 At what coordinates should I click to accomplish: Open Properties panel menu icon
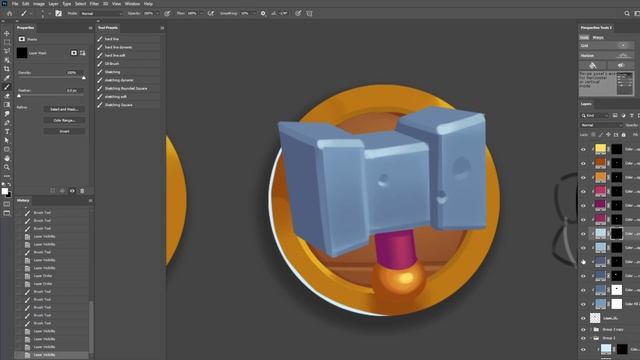tap(90, 28)
